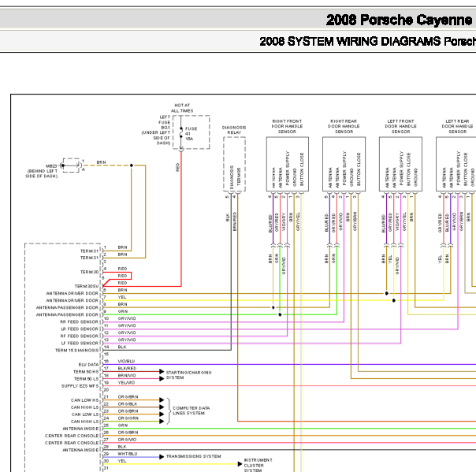The image size is (476, 472).
Task: Click the "FUSE 41 15A" label
Action: pyautogui.click(x=191, y=133)
